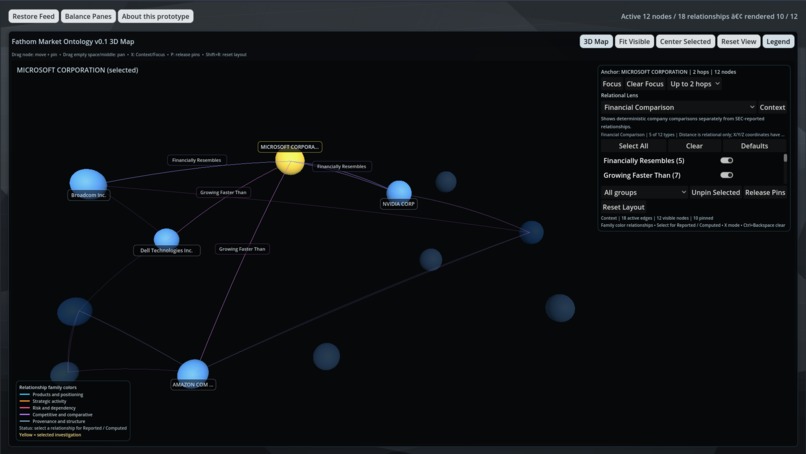Image resolution: width=806 pixels, height=454 pixels.
Task: Click the Anchor: MICROSOFT CORPORATION info line
Action: (668, 72)
